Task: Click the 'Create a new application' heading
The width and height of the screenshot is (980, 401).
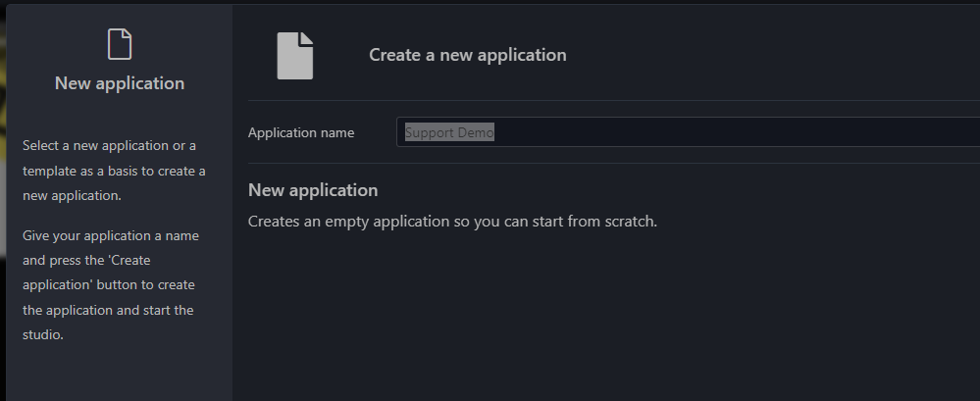Action: [x=467, y=55]
